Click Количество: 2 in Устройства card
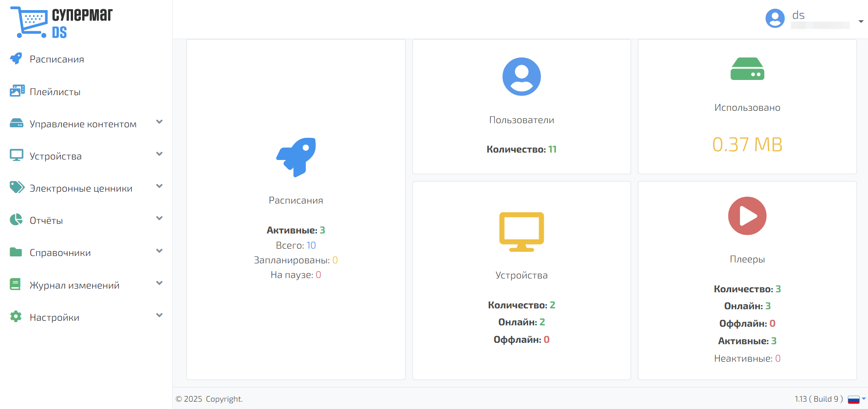Viewport: 868px width, 409px height. (x=521, y=305)
